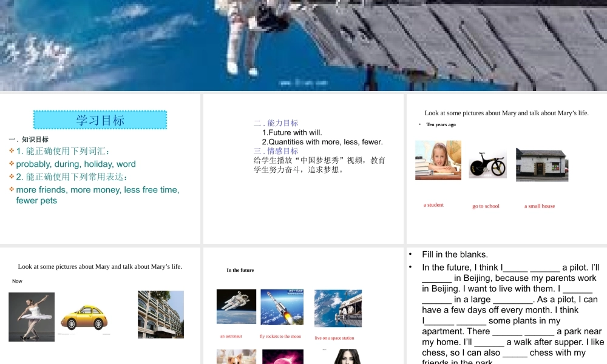Click the '2. 能正确使用下列常用表达' line
This screenshot has width=607, height=364.
tap(72, 177)
